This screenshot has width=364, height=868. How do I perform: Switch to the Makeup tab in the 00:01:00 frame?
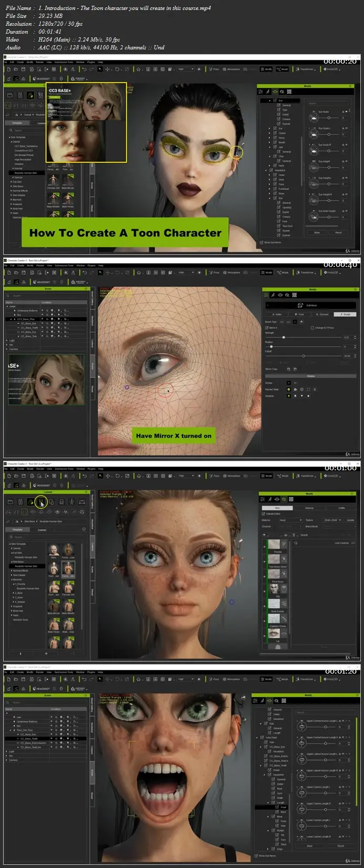pyautogui.click(x=309, y=508)
